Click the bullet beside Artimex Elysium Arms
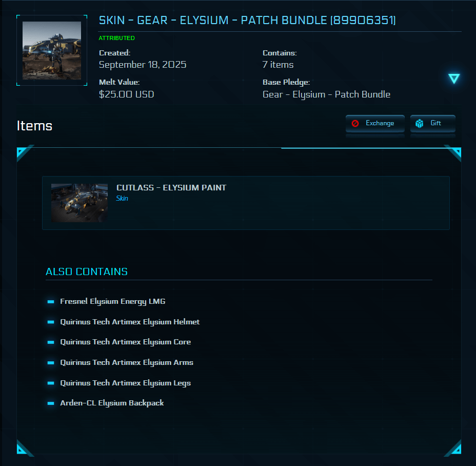Image resolution: width=476 pixels, height=466 pixels. (51, 363)
